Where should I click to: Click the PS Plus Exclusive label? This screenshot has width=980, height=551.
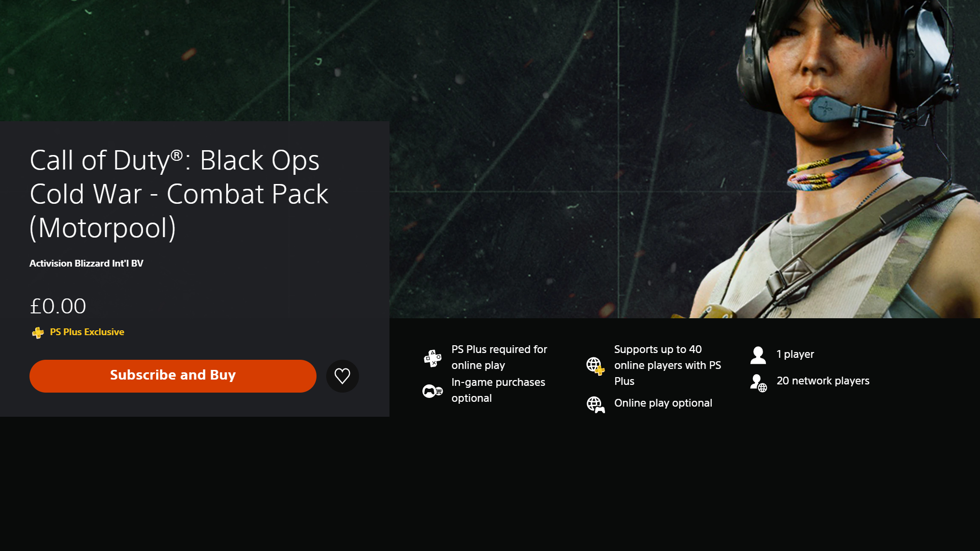click(87, 332)
